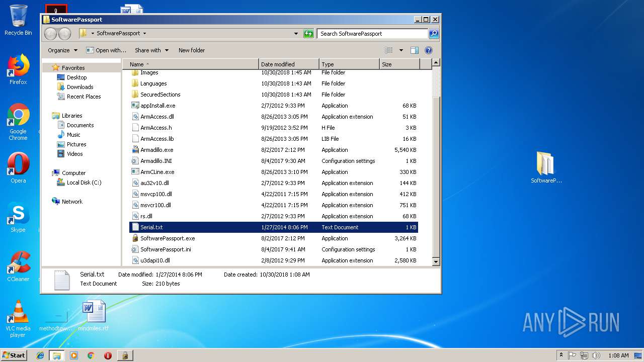
Task: Select Languages folder in list
Action: (x=274, y=83)
